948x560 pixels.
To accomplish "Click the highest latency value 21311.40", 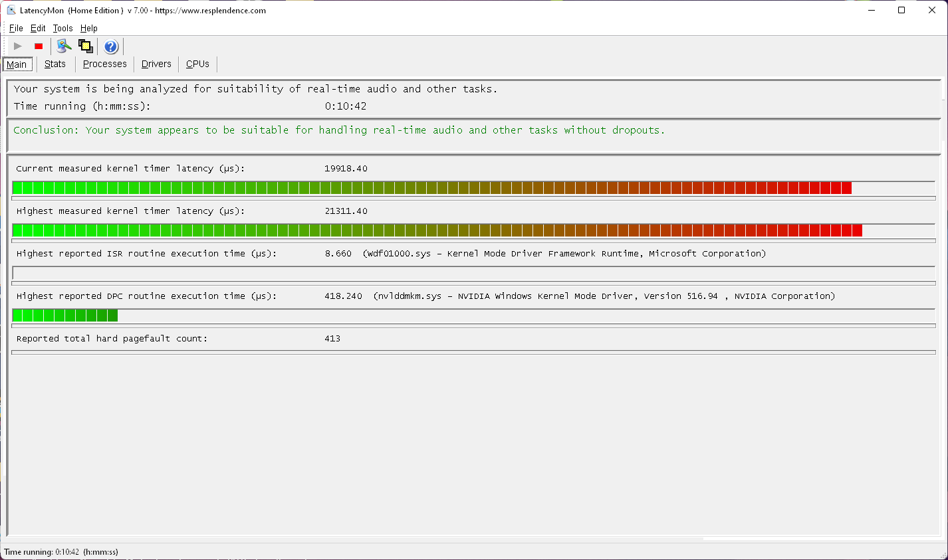I will point(346,211).
